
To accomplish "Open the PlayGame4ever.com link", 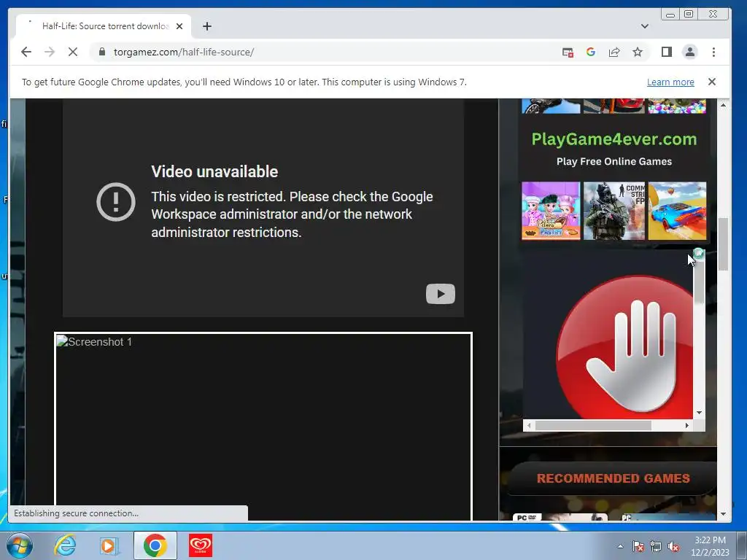I will [x=614, y=139].
